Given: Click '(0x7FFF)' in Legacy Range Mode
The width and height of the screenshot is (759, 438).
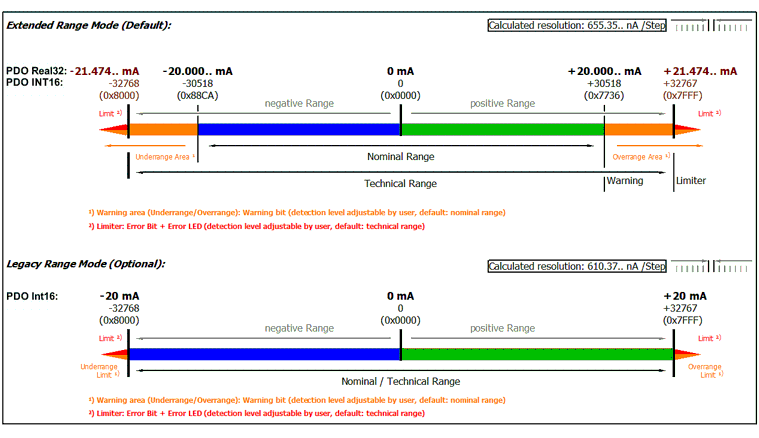Looking at the screenshot, I should [683, 320].
